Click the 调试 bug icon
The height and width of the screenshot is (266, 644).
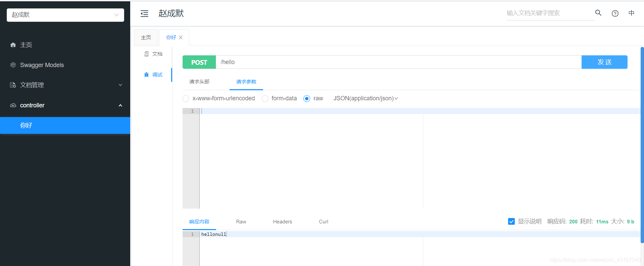coord(146,74)
